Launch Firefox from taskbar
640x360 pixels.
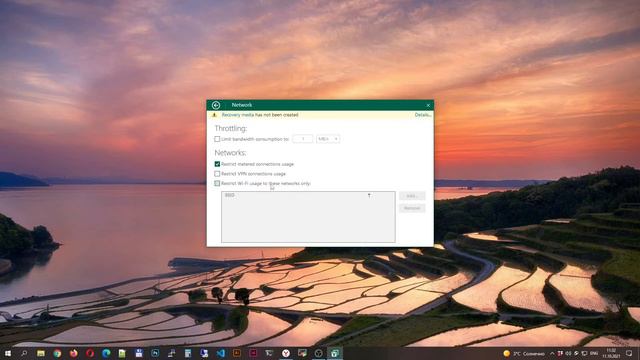click(x=73, y=353)
